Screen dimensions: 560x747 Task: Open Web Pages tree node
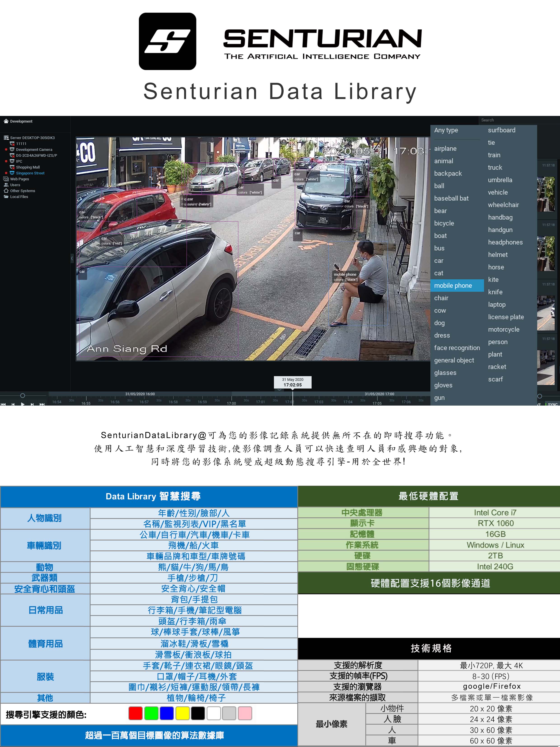tap(19, 179)
